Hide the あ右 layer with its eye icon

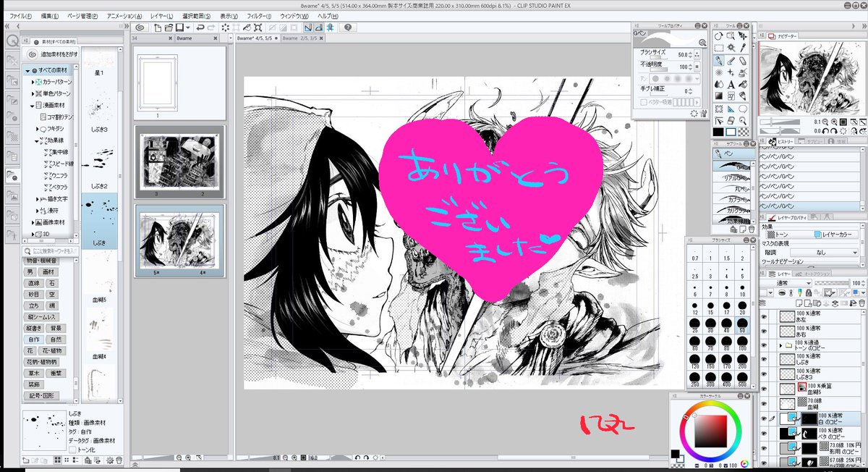coord(763,332)
